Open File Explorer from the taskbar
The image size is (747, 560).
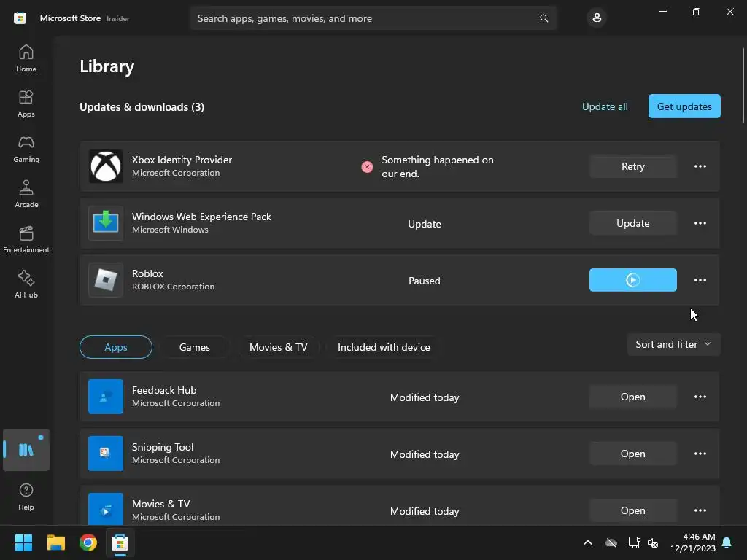point(55,542)
